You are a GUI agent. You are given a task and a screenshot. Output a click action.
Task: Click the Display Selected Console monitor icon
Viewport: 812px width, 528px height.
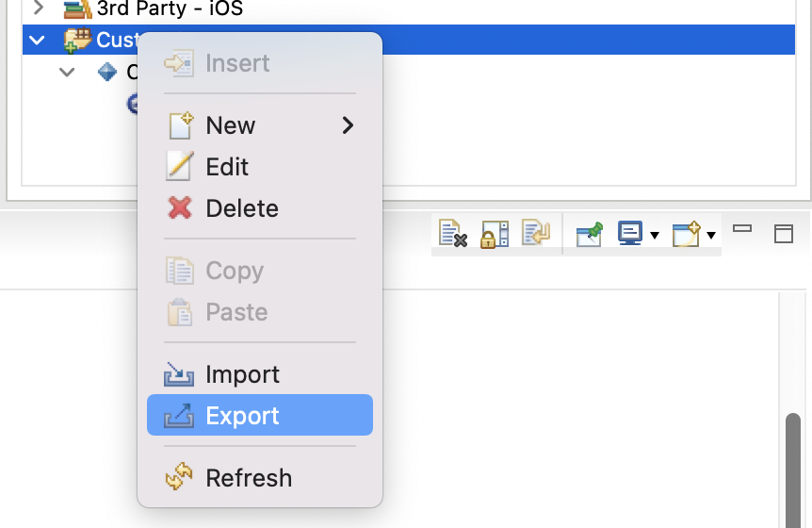[630, 233]
